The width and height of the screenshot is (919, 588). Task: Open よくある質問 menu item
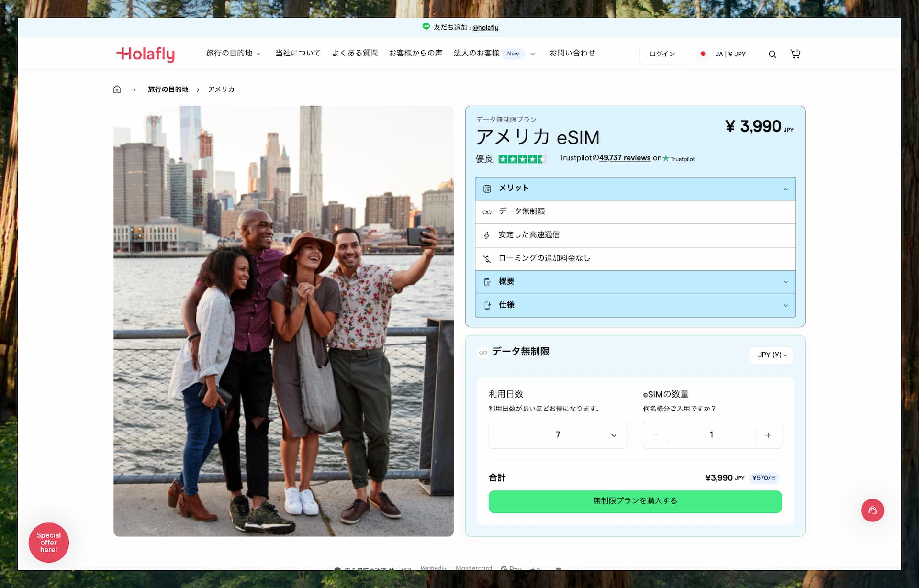point(355,53)
